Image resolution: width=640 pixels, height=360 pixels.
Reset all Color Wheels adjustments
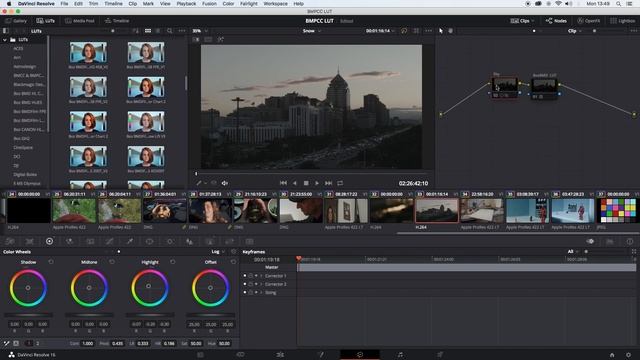point(233,252)
